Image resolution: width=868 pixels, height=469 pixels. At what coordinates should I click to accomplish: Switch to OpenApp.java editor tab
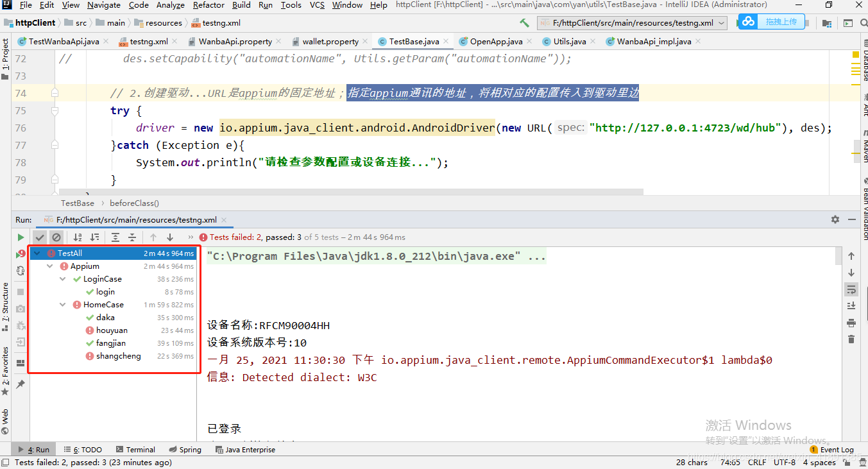[x=496, y=42]
